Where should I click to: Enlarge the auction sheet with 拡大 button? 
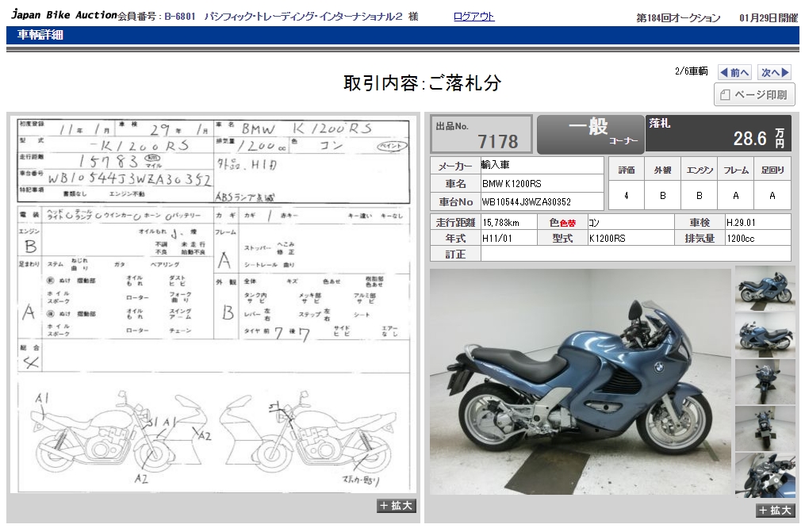pos(397,506)
